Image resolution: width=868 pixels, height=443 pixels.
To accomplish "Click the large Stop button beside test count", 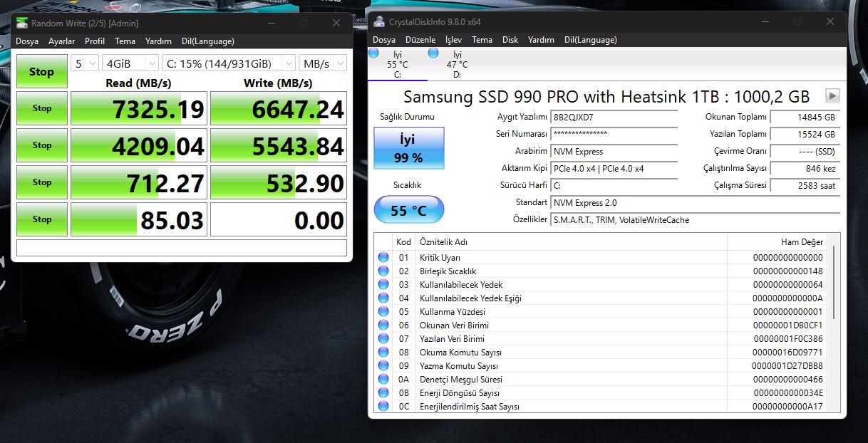I will point(41,72).
